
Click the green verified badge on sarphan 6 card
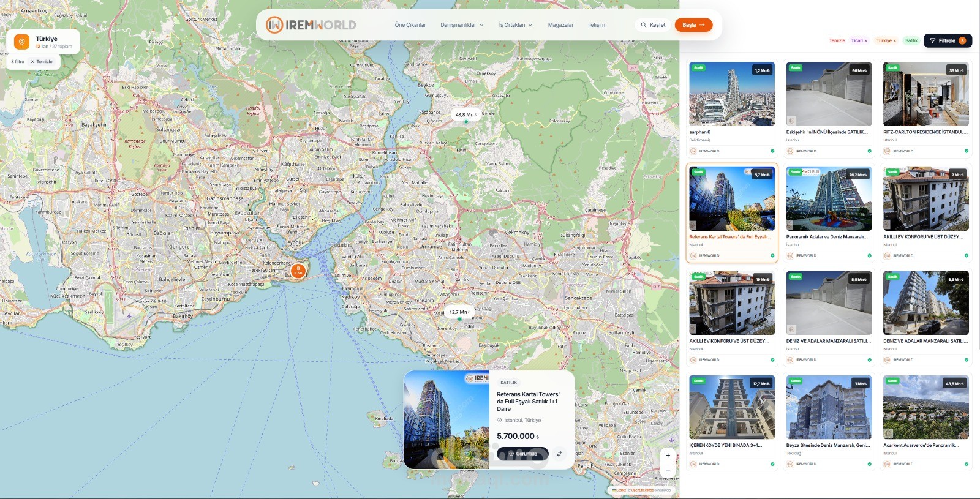click(772, 151)
